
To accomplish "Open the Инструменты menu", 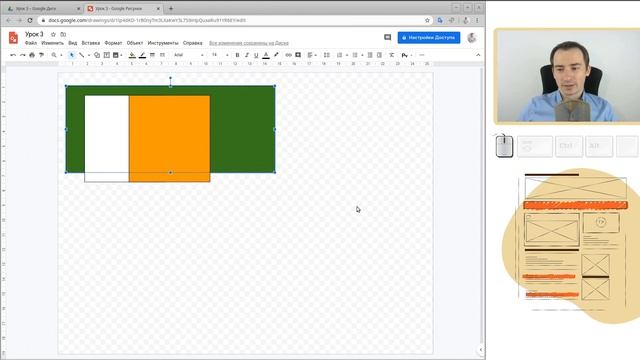I will [163, 43].
